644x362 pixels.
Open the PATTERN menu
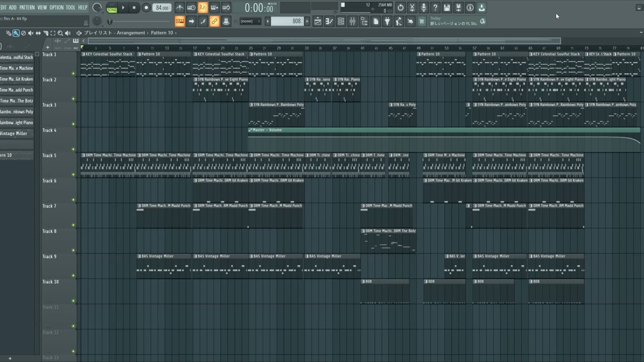point(27,8)
